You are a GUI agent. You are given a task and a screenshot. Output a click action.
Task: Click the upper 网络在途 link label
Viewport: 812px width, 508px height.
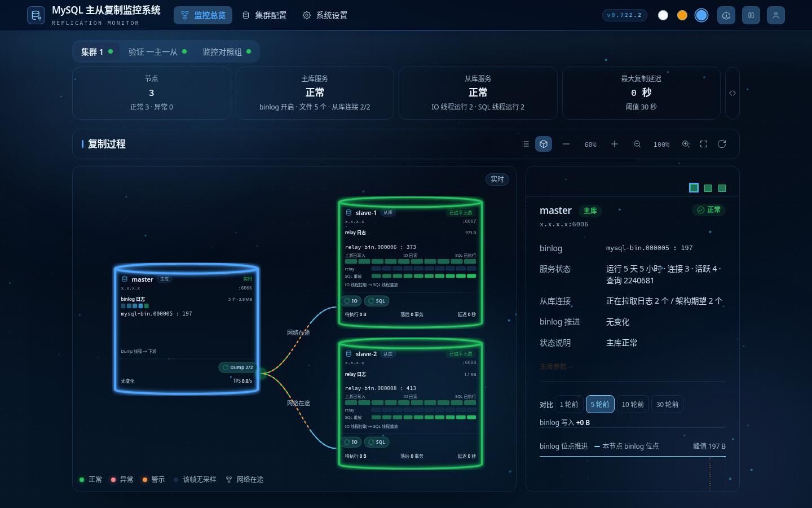[298, 332]
